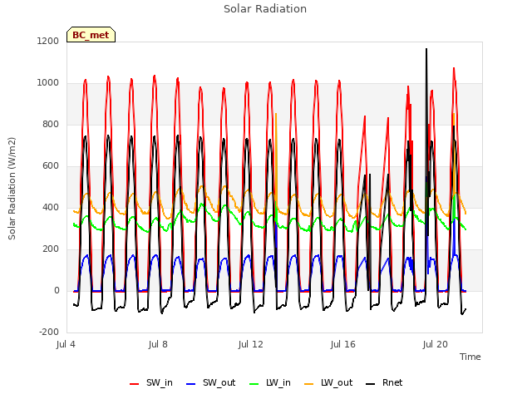This screenshot has height=399, width=532.
Task: Click the 1000 y-axis tick label
Action: 48,83
